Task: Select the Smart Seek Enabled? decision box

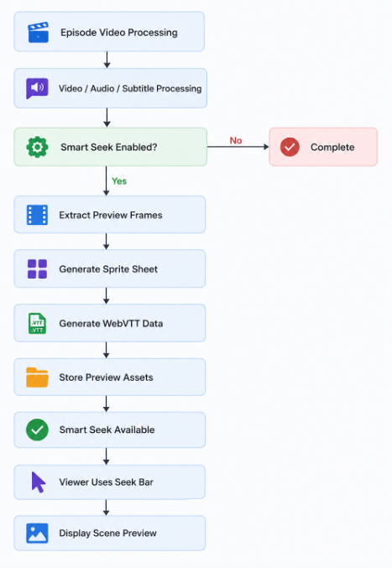Action: point(111,147)
